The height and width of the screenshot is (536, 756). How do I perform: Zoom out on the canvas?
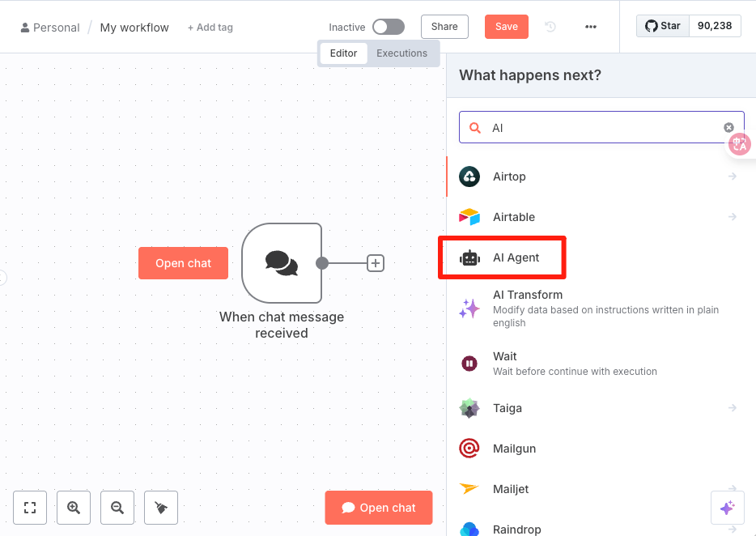click(x=117, y=508)
